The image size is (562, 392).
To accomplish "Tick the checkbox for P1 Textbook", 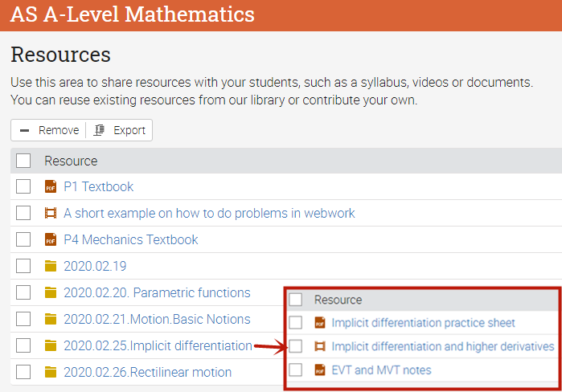I will 23,186.
